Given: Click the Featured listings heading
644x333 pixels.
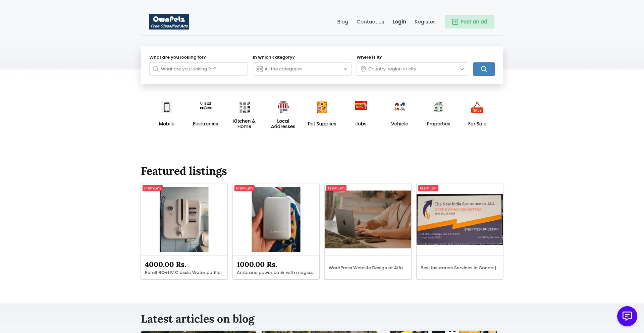Looking at the screenshot, I should pos(184,171).
